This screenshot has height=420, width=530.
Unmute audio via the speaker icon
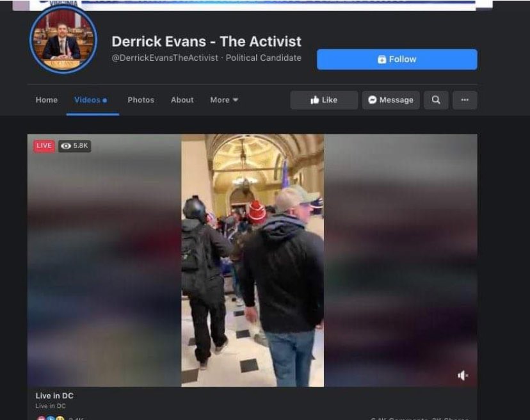[462, 375]
